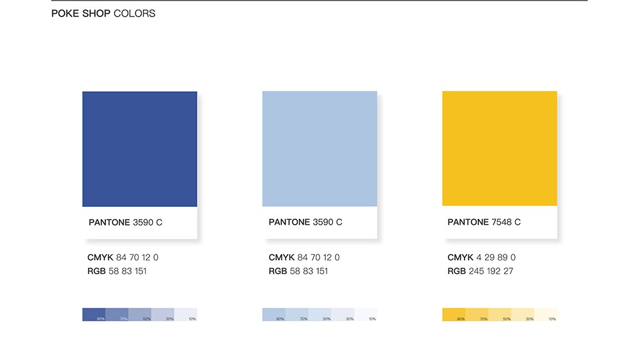Click CMYK 4 29 89 0 text

click(481, 258)
